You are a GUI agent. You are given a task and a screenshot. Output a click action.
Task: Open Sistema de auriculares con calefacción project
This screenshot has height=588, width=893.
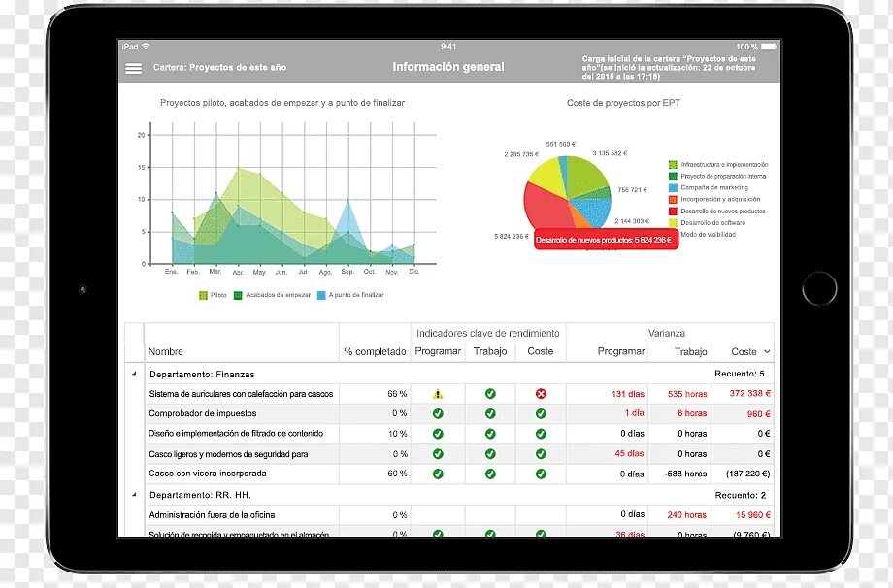[241, 394]
